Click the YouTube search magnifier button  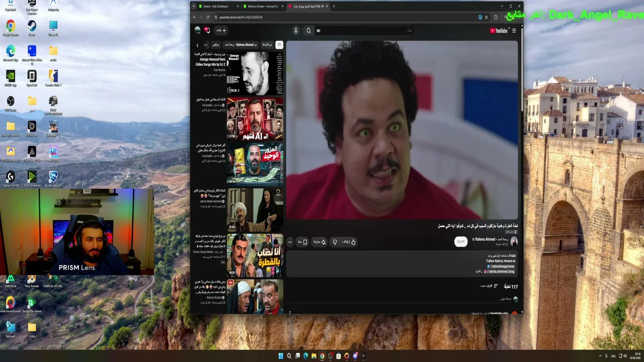click(x=308, y=31)
